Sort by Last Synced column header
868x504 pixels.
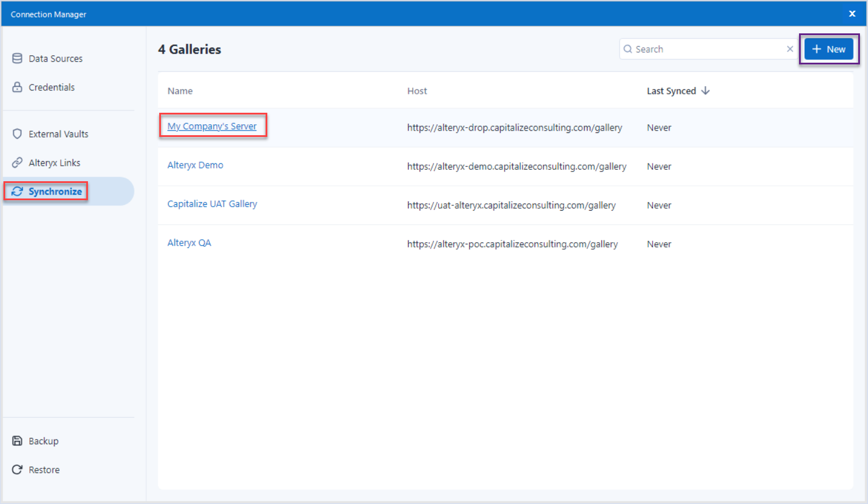tap(671, 91)
